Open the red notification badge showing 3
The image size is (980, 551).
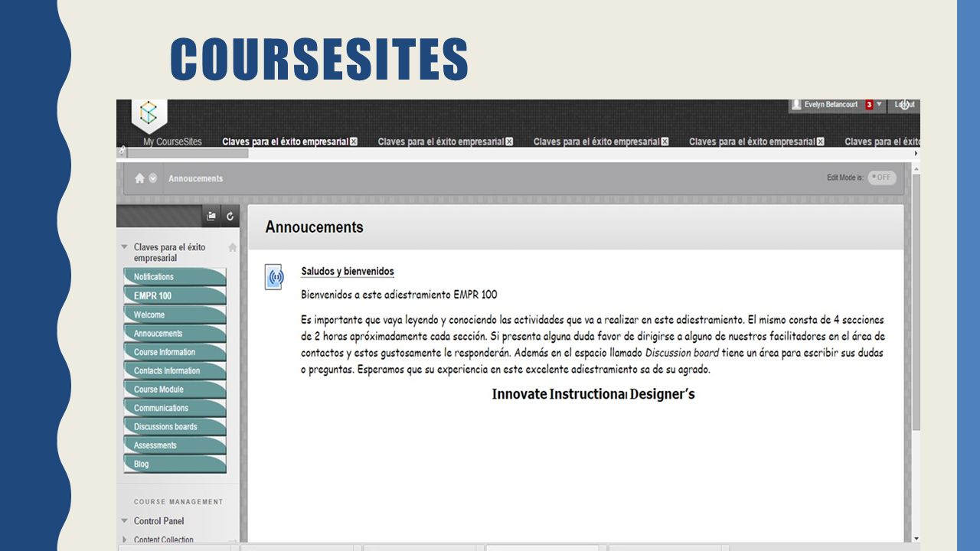pyautogui.click(x=869, y=105)
